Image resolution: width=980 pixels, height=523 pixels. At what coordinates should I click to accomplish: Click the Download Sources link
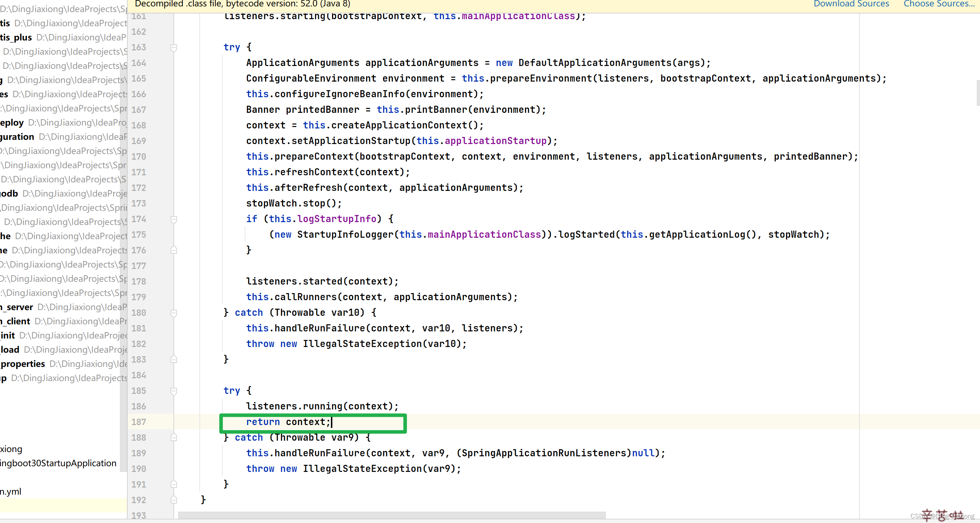pyautogui.click(x=851, y=4)
